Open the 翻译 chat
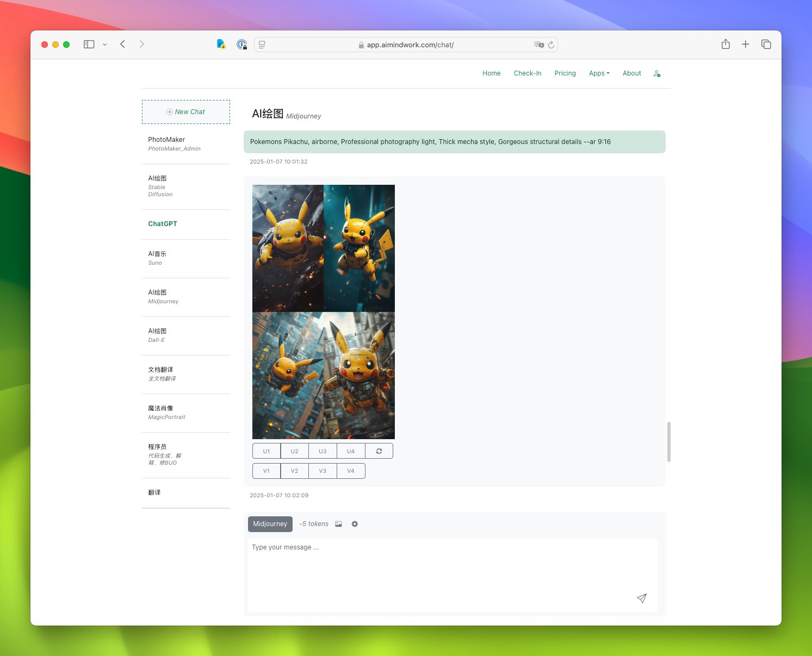812x656 pixels. point(186,492)
